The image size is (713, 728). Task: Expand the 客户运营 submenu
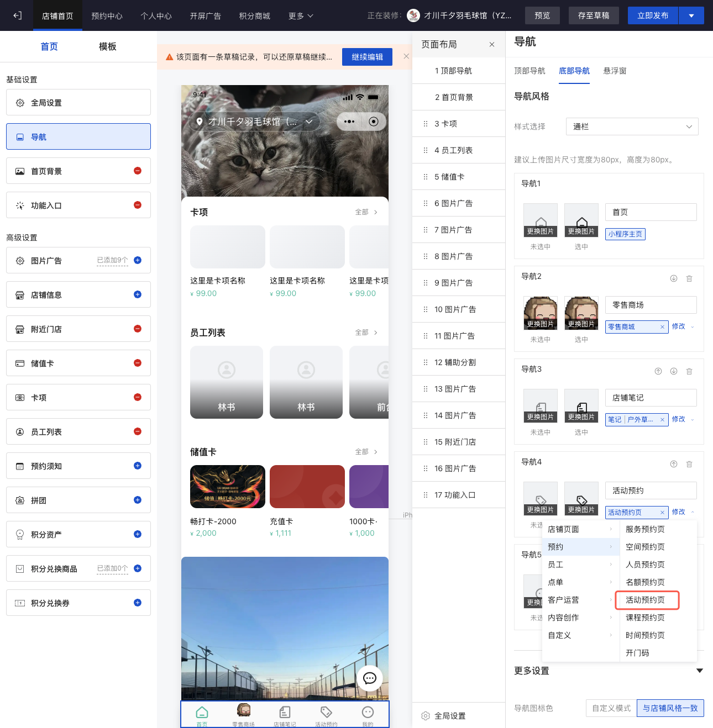(x=580, y=600)
